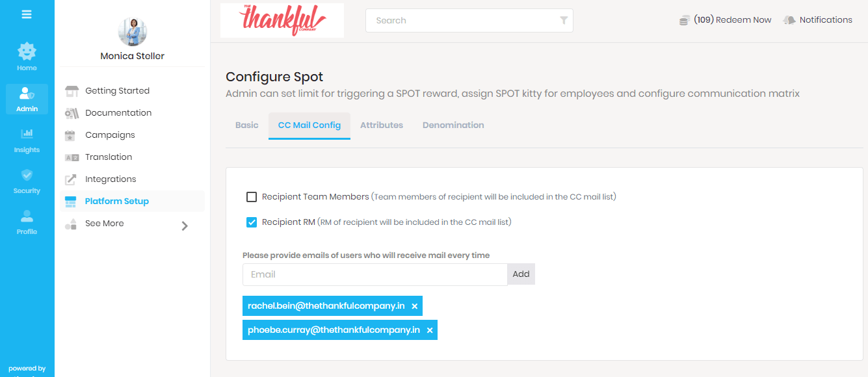868x377 pixels.
Task: Click the Redeem Now link
Action: point(743,20)
